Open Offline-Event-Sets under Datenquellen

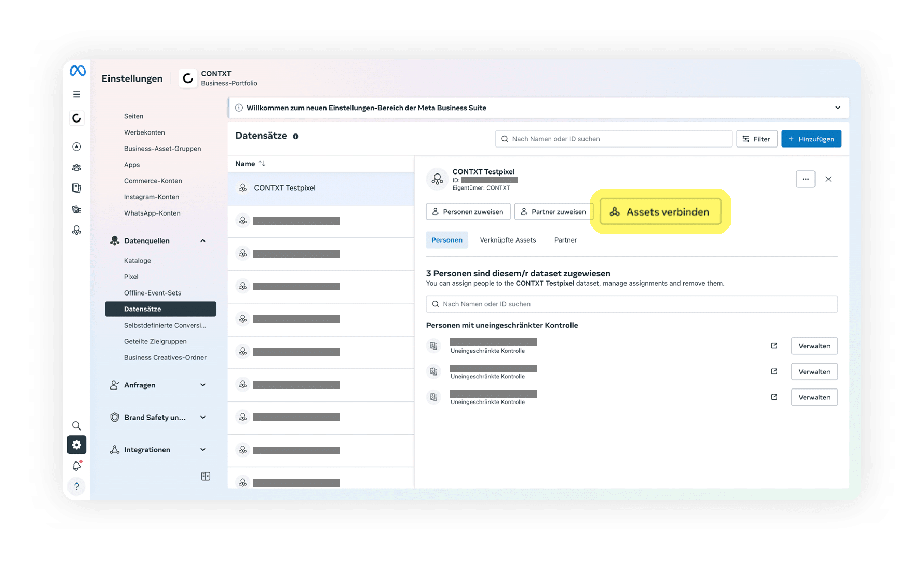[x=153, y=293]
